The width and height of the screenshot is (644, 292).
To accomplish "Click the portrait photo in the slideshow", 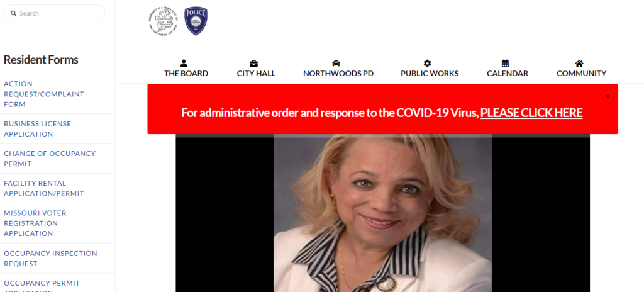I will point(383,213).
